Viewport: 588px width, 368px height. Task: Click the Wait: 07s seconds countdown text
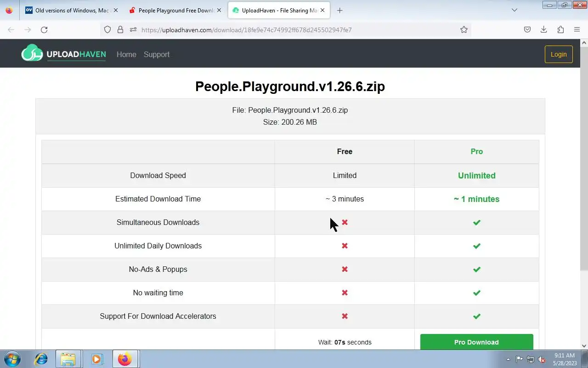coord(345,342)
